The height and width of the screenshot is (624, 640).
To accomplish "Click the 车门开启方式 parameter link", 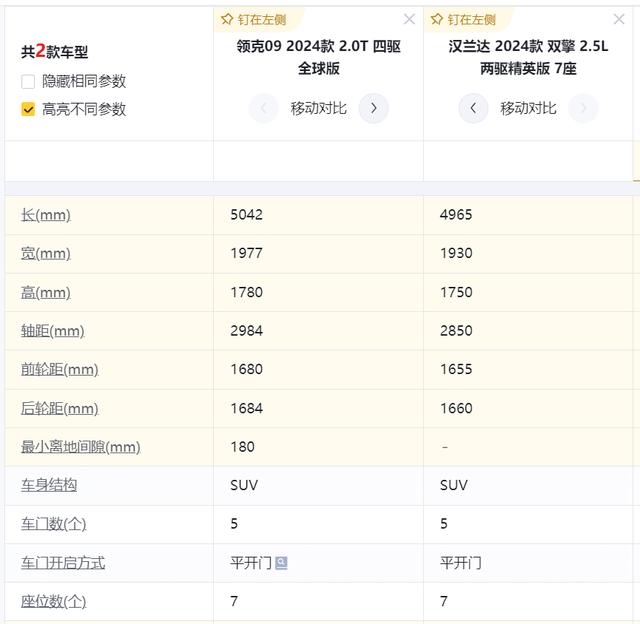I will [63, 563].
